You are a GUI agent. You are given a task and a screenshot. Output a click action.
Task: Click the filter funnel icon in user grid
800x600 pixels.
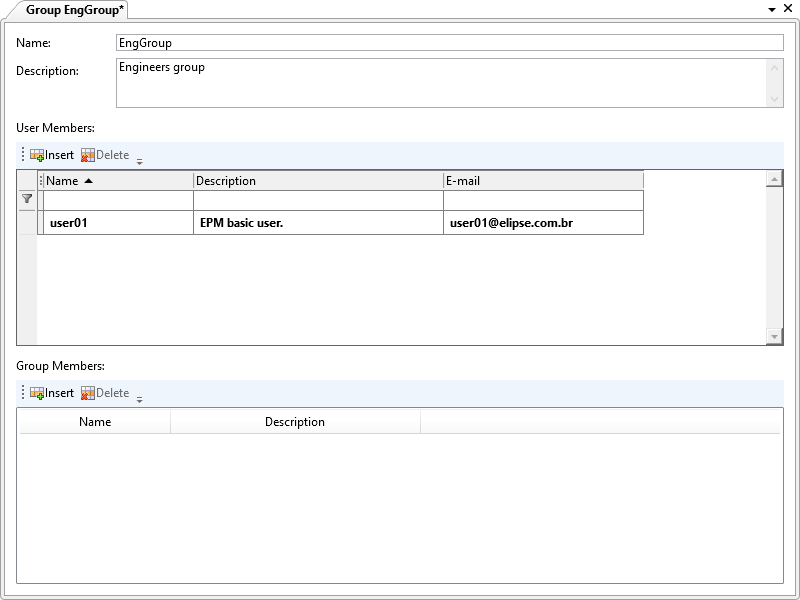tap(27, 198)
